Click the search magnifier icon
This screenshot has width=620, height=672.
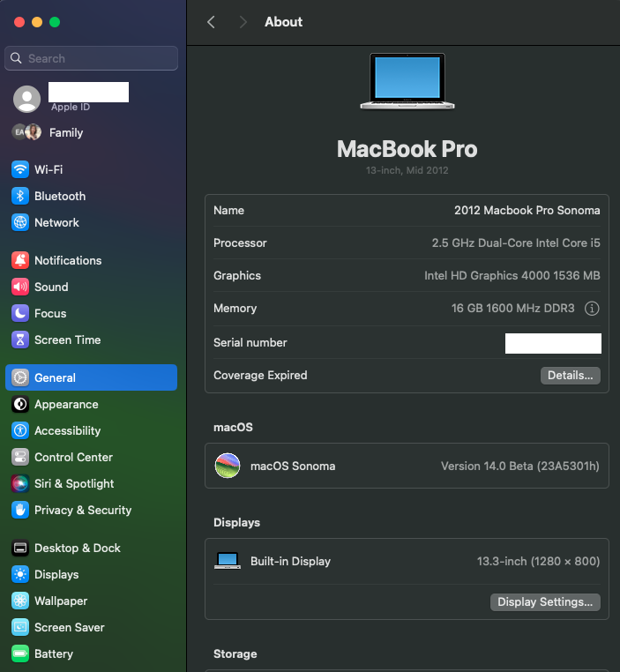(16, 58)
